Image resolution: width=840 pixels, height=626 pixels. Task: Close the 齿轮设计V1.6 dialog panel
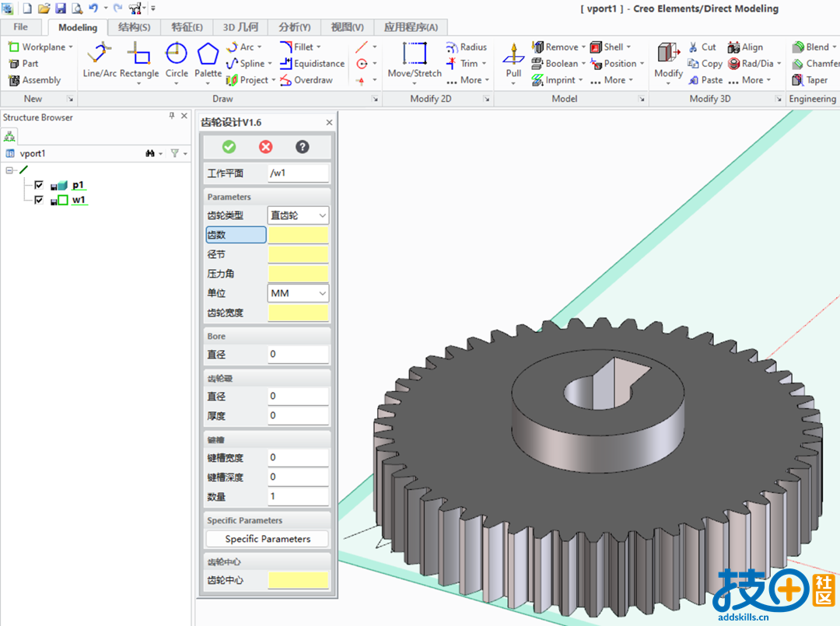click(x=329, y=123)
